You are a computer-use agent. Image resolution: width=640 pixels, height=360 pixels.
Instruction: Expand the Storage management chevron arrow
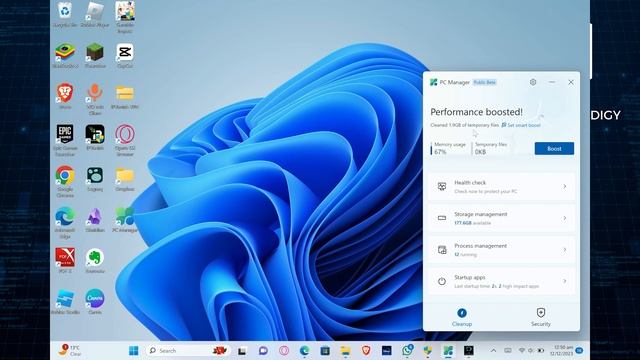point(565,218)
